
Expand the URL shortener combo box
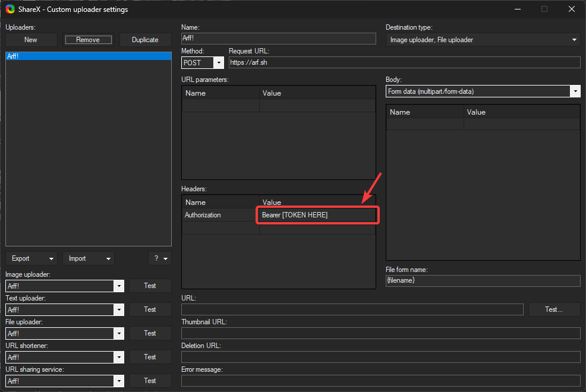click(119, 358)
